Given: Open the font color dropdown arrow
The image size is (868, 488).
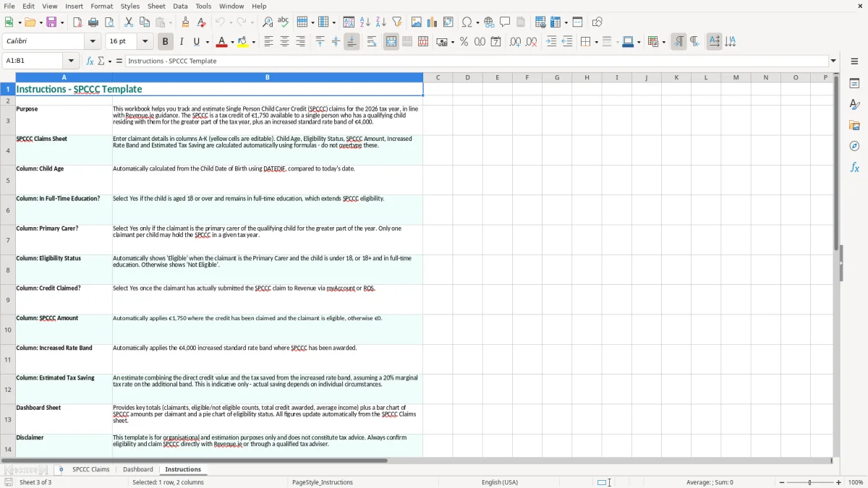Looking at the screenshot, I should click(x=231, y=42).
